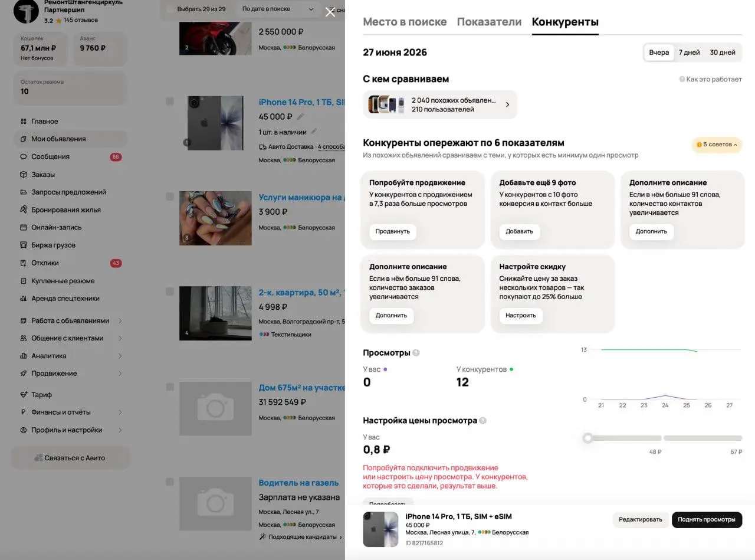Image resolution: width=755 pixels, height=560 pixels.
Task: Click question icon next to Просмотры
Action: tap(416, 353)
